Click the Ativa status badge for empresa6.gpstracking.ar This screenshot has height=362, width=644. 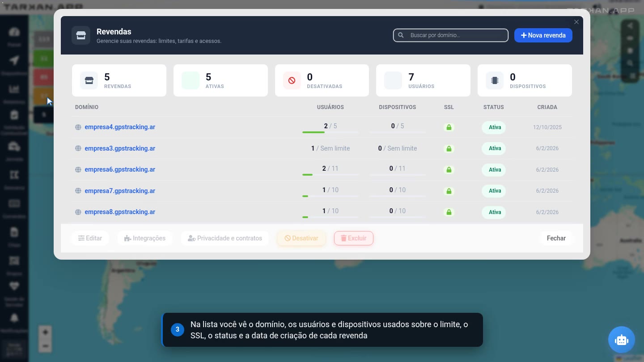(x=494, y=170)
